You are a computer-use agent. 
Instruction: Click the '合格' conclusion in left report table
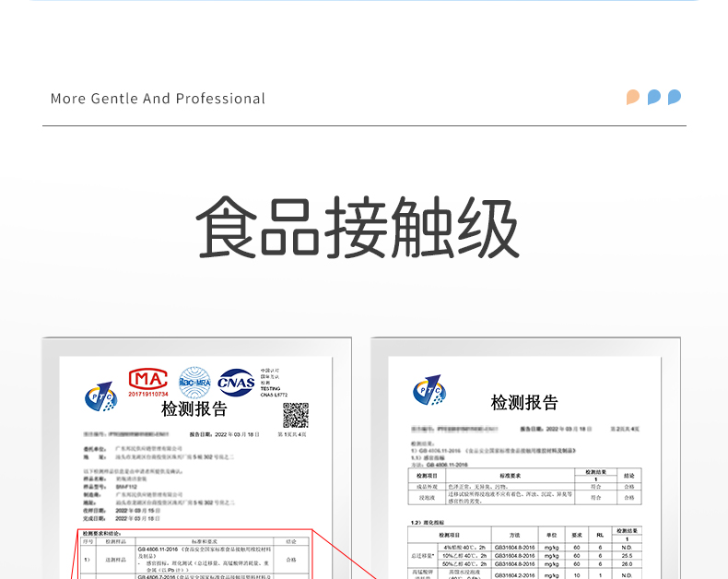[x=291, y=560]
